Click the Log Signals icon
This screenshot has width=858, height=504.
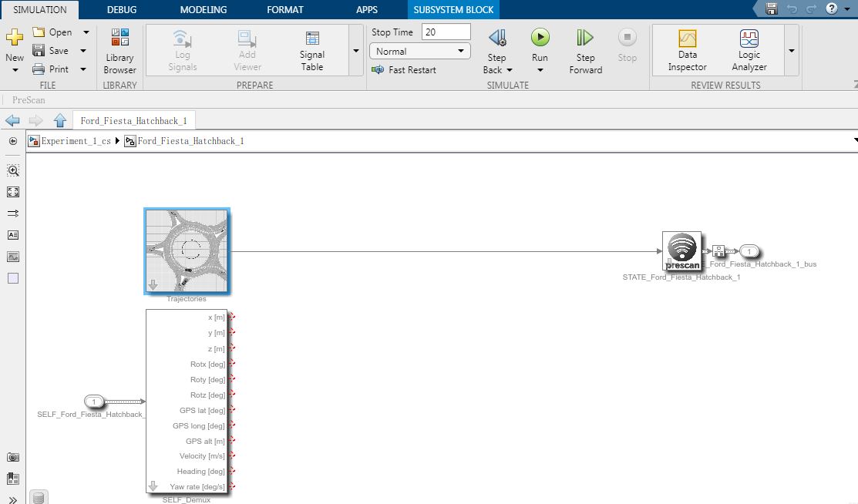[x=182, y=39]
